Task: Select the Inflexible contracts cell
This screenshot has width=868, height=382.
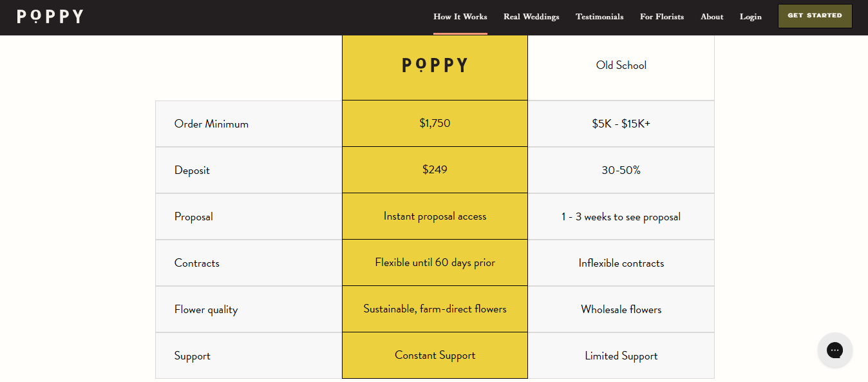Action: [x=621, y=263]
